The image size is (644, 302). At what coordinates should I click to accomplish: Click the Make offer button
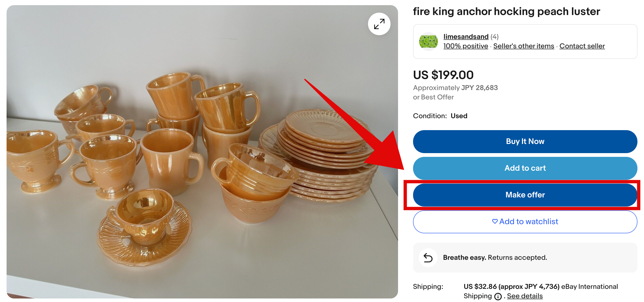(x=525, y=195)
